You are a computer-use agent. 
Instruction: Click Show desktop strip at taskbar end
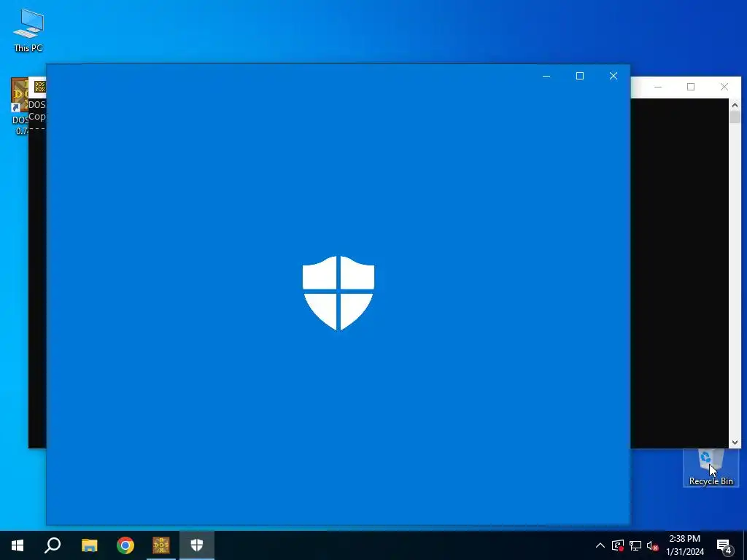745,545
